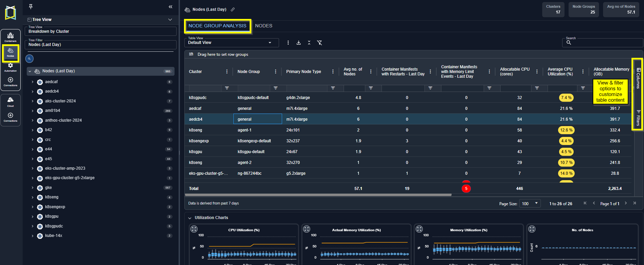Open the Containers section in the sidebar
This screenshot has width=644, height=265.
[x=10, y=37]
